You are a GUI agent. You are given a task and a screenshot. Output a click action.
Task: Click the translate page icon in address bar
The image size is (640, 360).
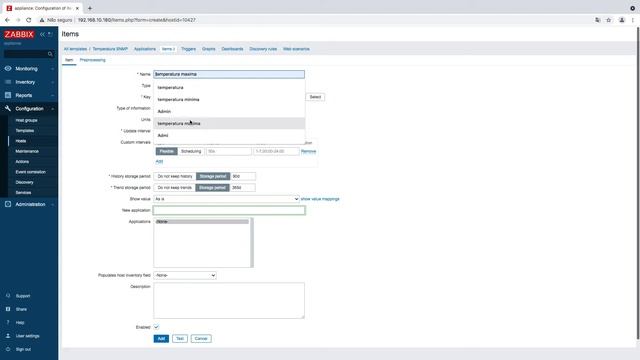(597, 20)
